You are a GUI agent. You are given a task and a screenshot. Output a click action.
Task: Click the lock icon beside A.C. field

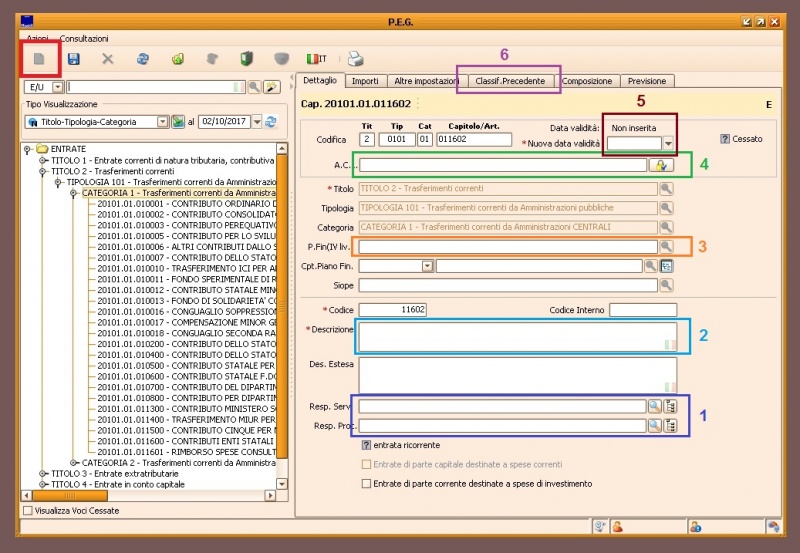click(659, 165)
